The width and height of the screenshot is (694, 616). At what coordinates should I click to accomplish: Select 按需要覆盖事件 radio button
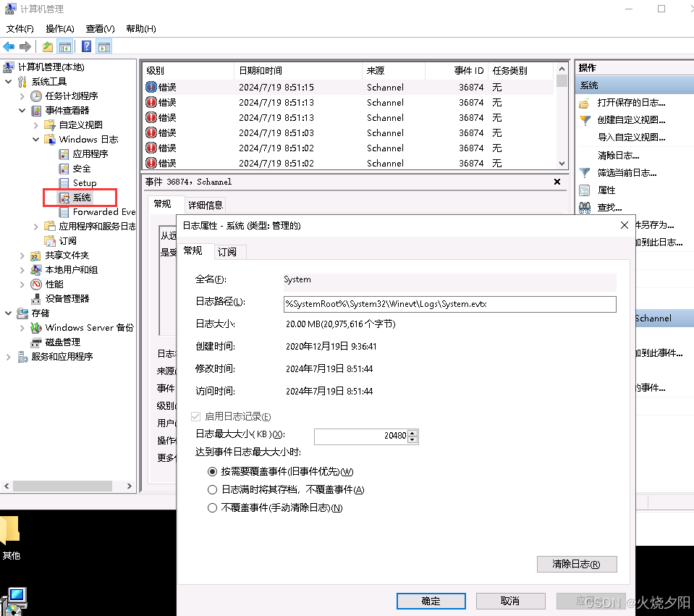tap(212, 472)
